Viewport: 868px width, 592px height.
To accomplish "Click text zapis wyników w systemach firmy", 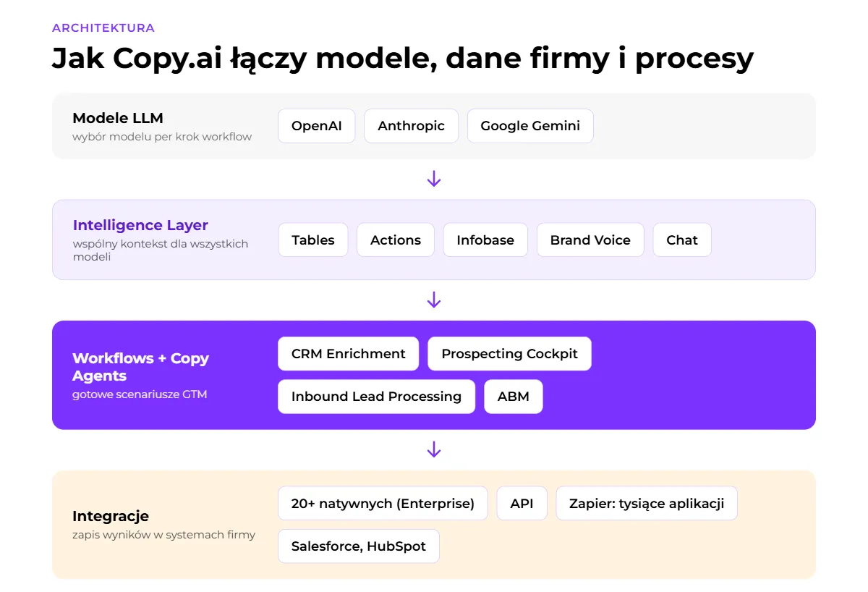I will [163, 536].
